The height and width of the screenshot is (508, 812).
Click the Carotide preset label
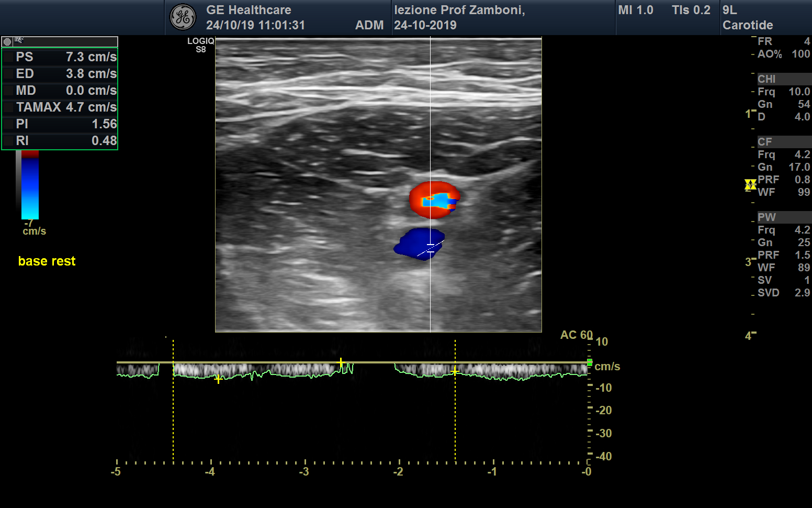point(747,25)
